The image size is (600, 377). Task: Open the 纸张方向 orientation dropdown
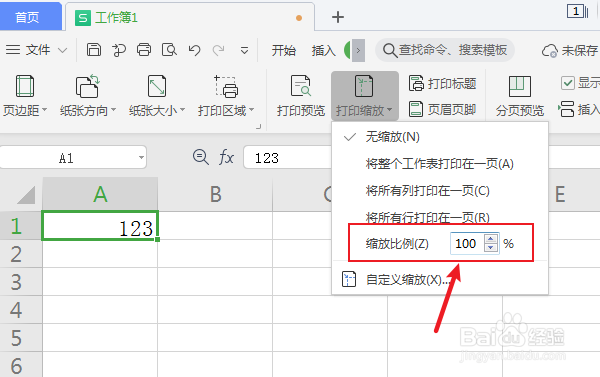click(x=88, y=96)
